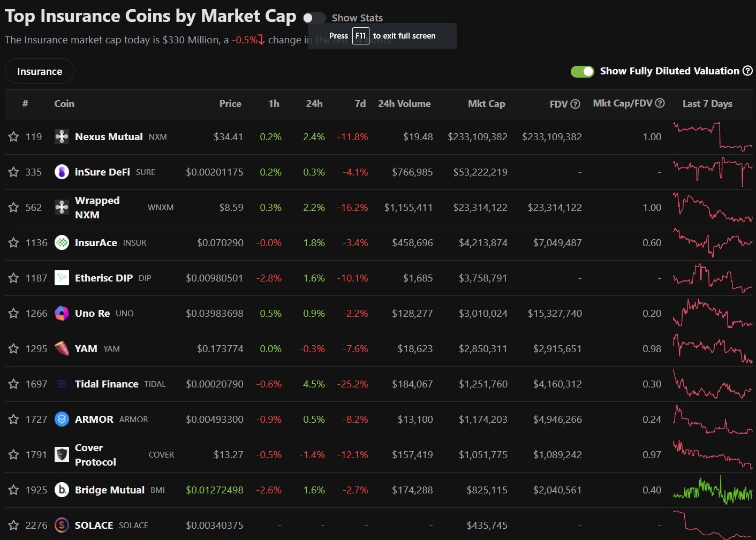
Task: Favorite YAM using the star icon
Action: (x=14, y=349)
